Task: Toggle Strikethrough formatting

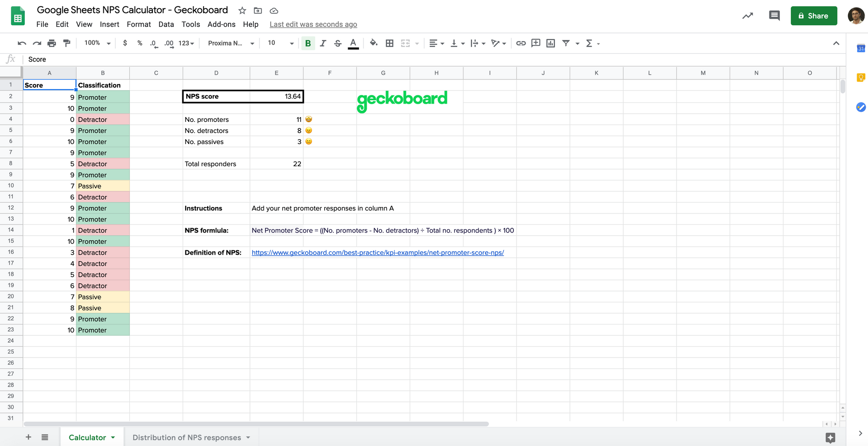Action: click(x=338, y=43)
